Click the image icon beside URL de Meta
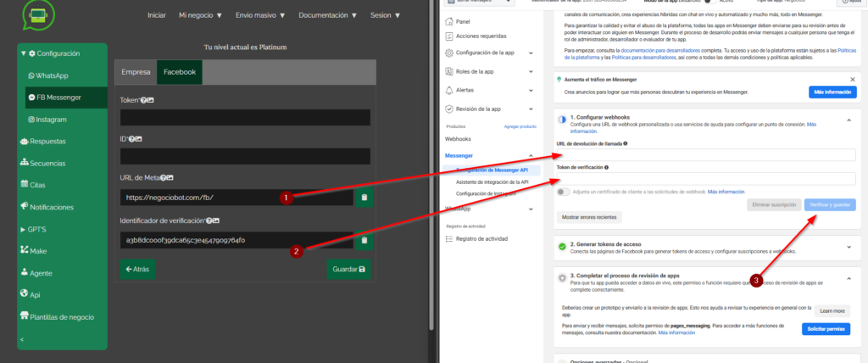This screenshot has width=868, height=363. [x=170, y=177]
